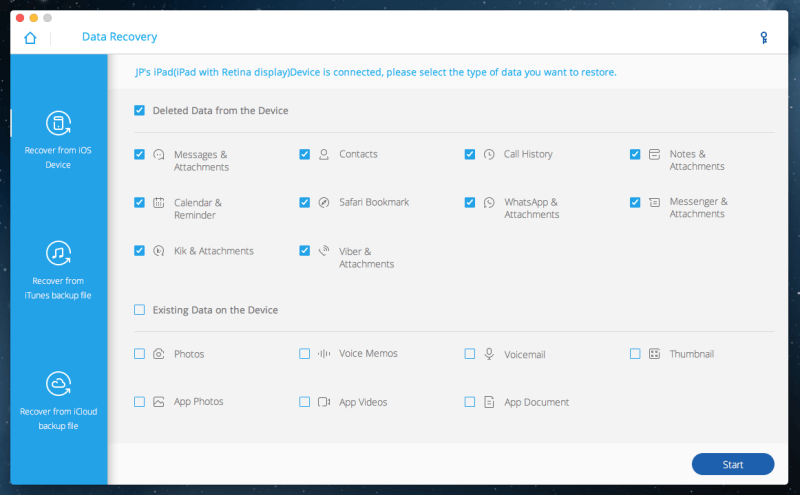The image size is (800, 495).
Task: Click 'Recover from iOS Device' label
Action: pyautogui.click(x=58, y=157)
